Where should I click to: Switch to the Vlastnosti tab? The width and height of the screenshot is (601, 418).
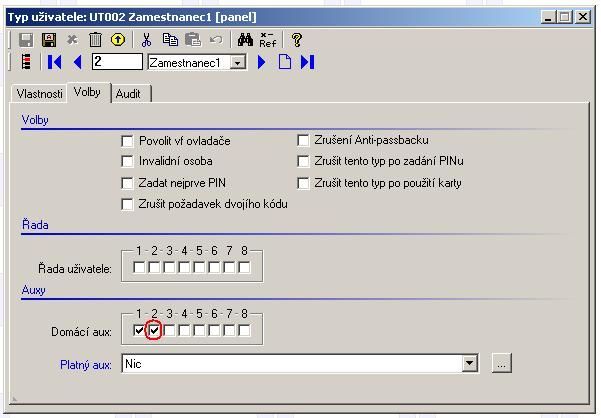coord(40,93)
